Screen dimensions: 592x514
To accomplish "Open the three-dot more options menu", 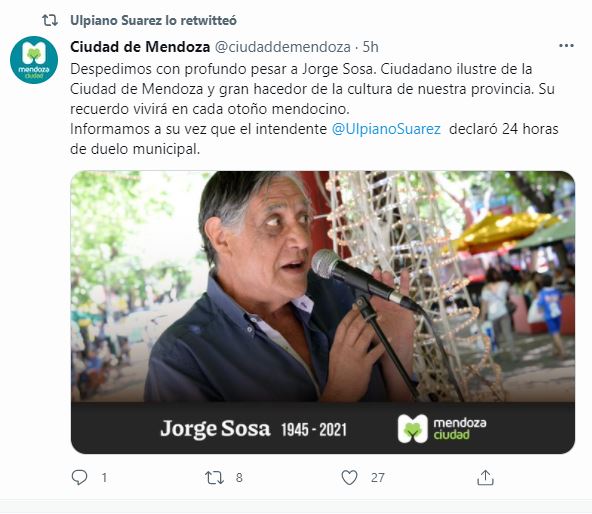I will tap(566, 46).
